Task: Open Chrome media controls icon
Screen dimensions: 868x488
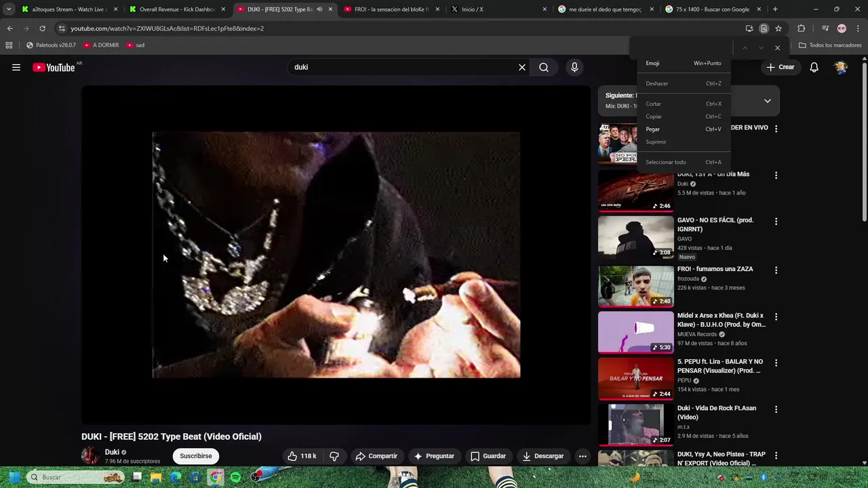Action: (x=825, y=28)
